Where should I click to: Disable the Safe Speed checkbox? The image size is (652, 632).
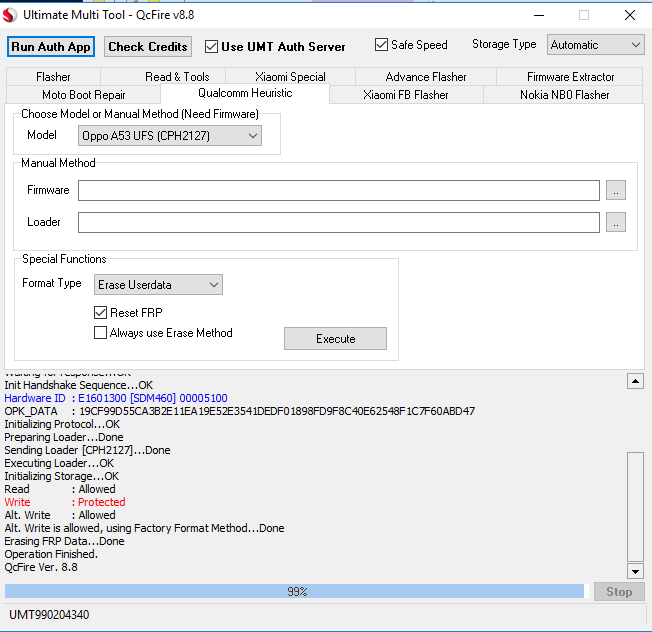click(382, 45)
